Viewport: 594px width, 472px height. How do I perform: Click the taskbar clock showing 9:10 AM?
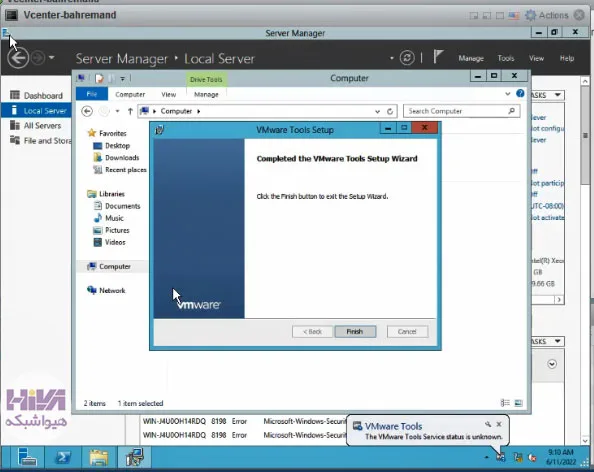[561, 457]
